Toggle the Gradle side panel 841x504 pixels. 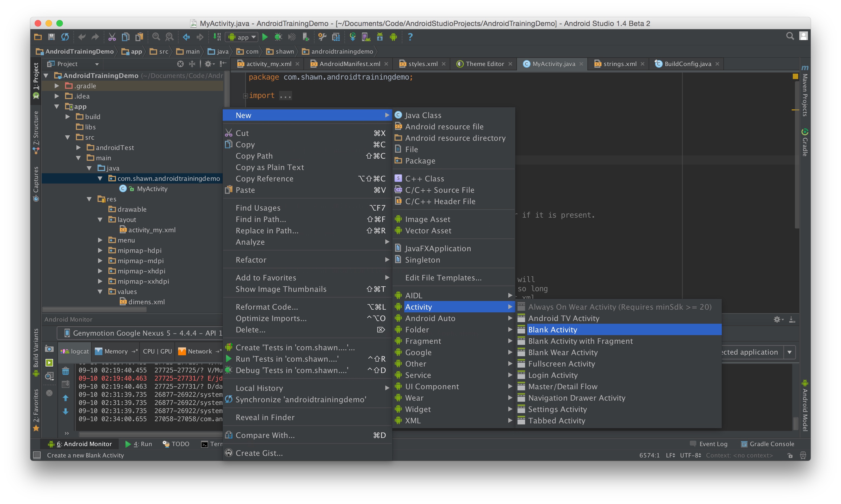pos(805,143)
